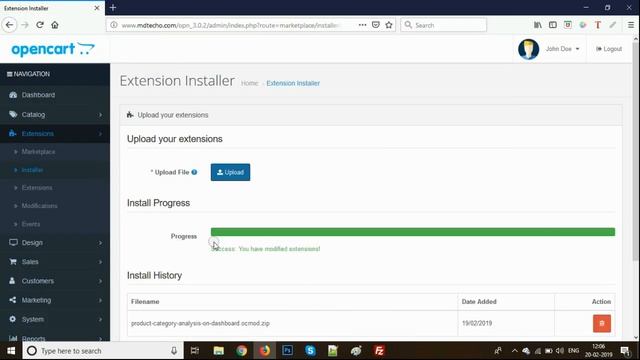
Task: Open page actions three-dot menu
Action: [362, 25]
